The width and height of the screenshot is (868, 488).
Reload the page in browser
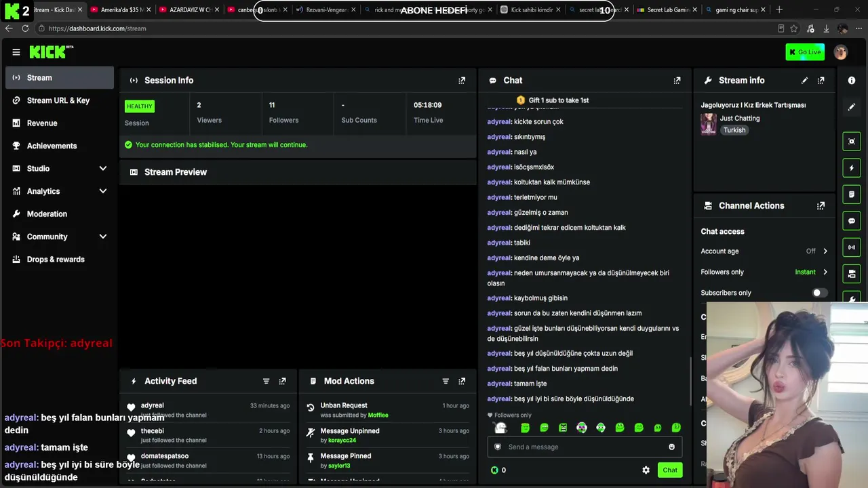pyautogui.click(x=25, y=28)
